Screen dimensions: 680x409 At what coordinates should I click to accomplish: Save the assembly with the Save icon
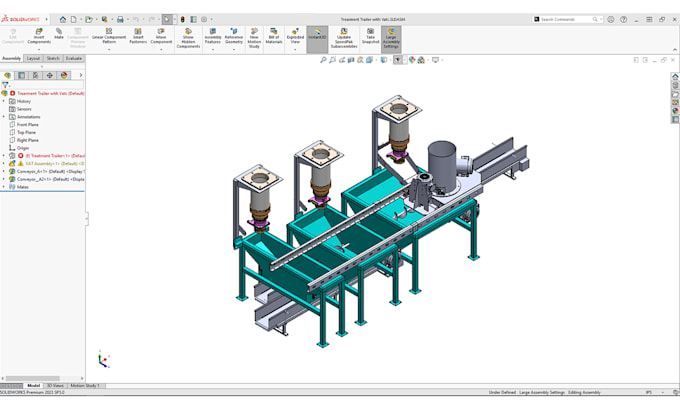click(105, 19)
